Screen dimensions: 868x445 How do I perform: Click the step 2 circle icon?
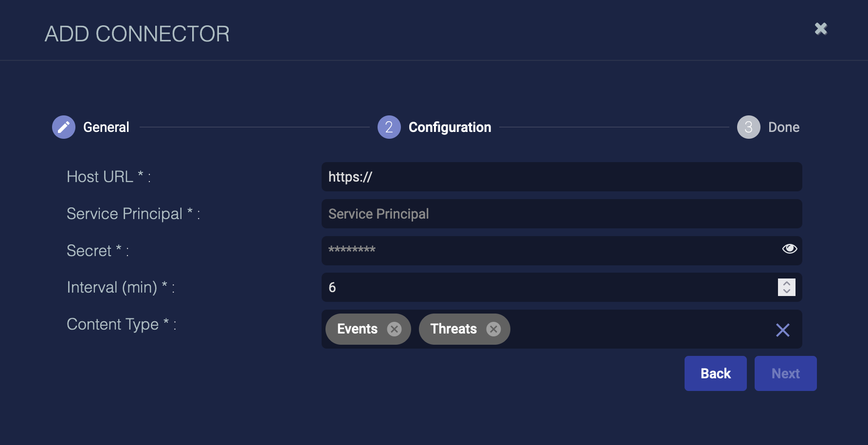(389, 127)
